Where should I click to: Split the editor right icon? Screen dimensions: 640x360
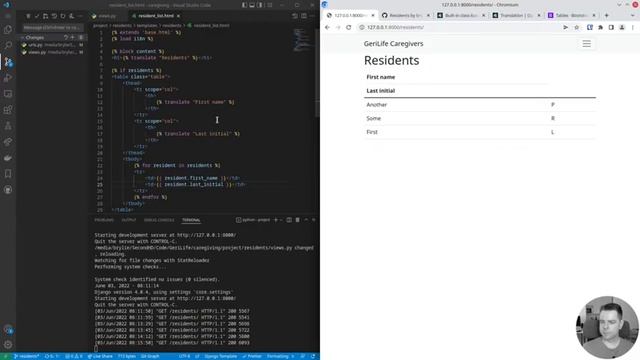(x=304, y=16)
